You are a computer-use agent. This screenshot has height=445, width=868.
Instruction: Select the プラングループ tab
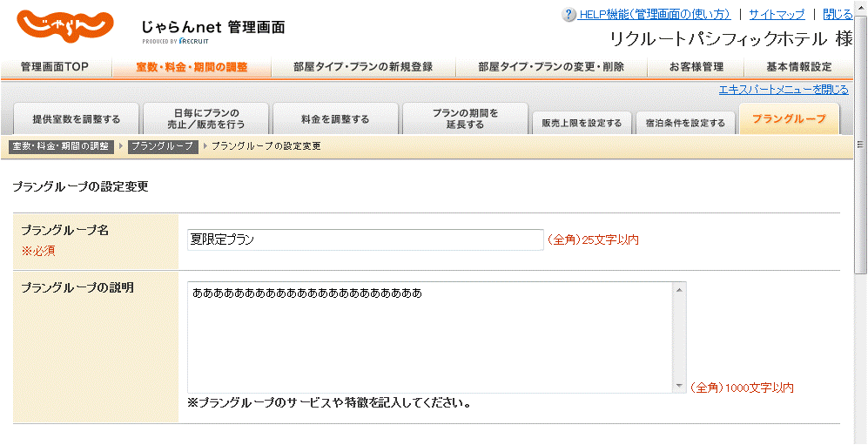pos(789,119)
